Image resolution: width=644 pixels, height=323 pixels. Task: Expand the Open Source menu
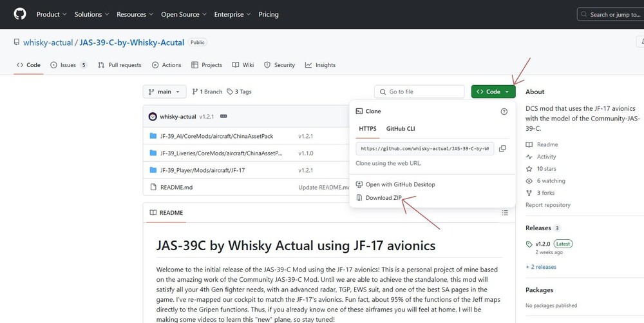[x=184, y=14]
